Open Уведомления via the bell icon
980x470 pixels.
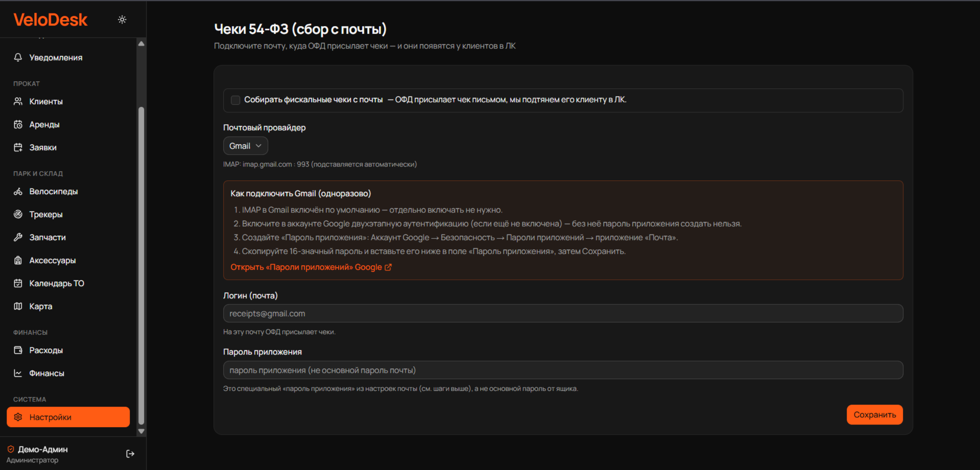coord(18,57)
